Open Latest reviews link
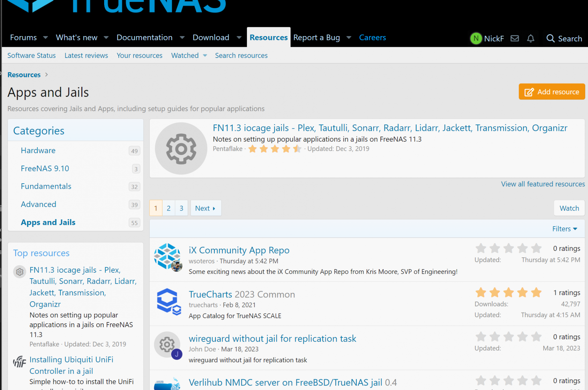 pos(86,56)
